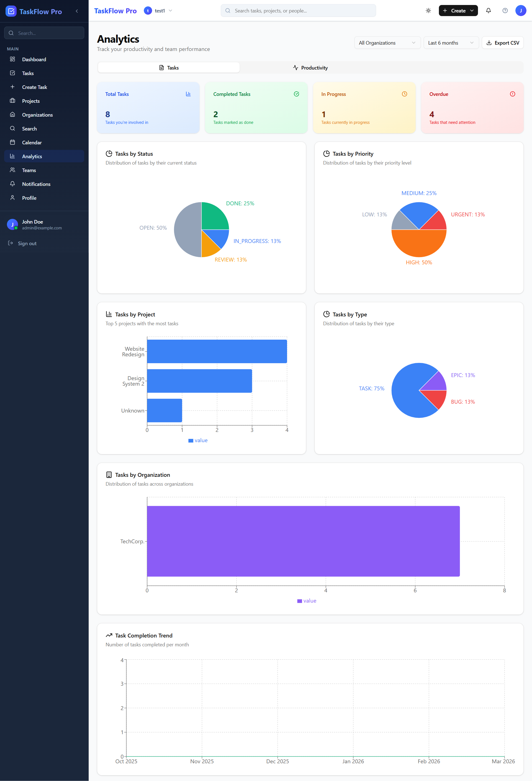
Task: Click the building icon beside Tasks by Organization
Action: point(109,475)
